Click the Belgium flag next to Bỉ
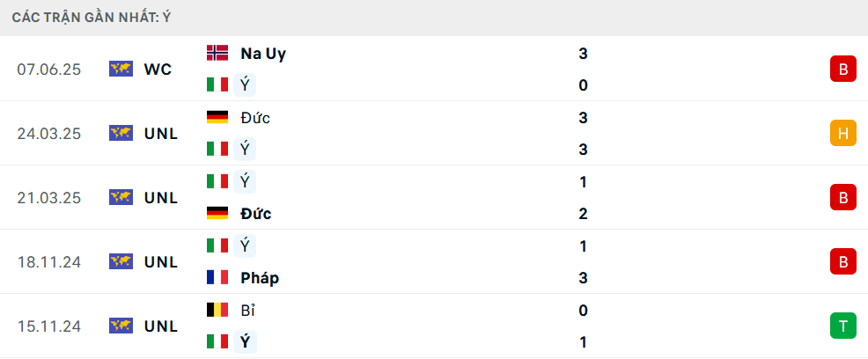868x359 pixels. coord(217,310)
